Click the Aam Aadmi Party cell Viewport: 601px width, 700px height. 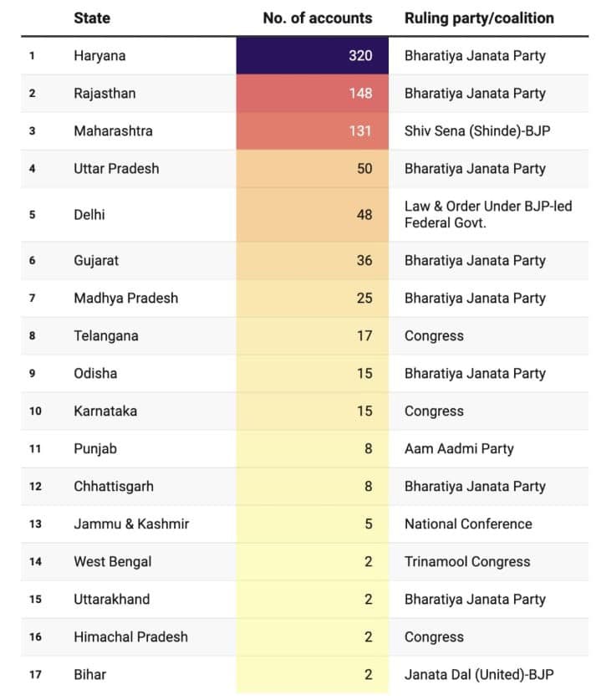pyautogui.click(x=459, y=449)
